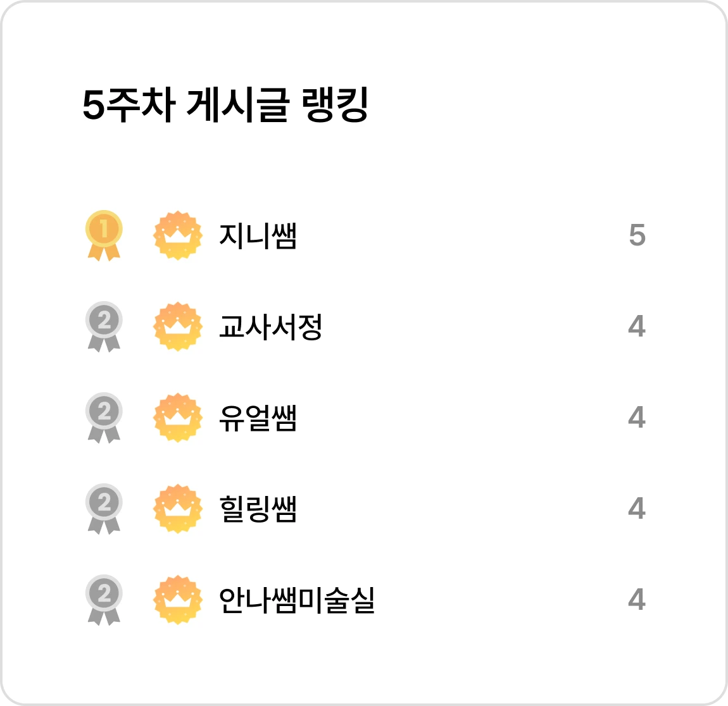Screen dimensions: 728x706
Task: Click the silver medal beside 안나쌤미술실
Action: click(104, 599)
